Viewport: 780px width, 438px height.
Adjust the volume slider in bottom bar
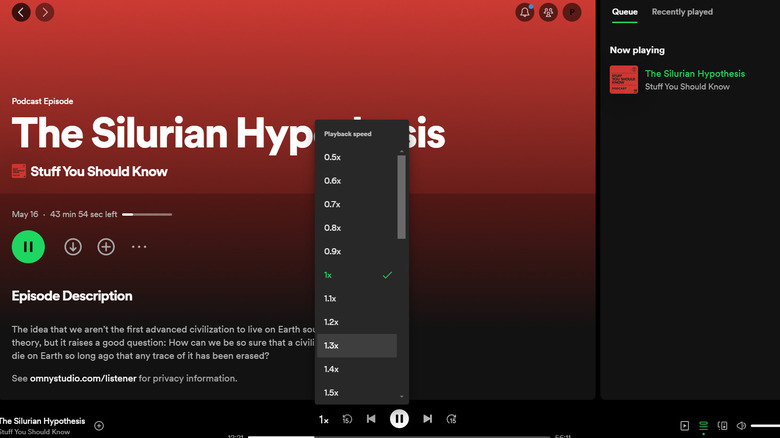765,426
